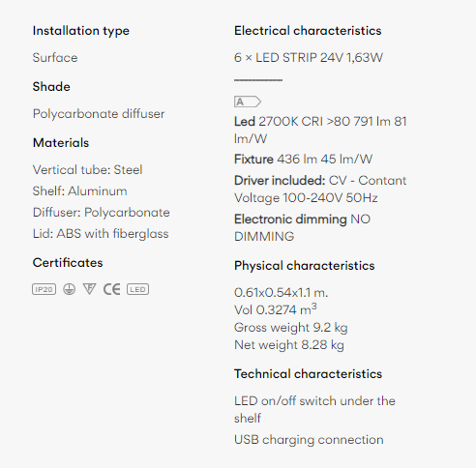Click the Driver included label
The image size is (476, 468).
[x=280, y=181]
